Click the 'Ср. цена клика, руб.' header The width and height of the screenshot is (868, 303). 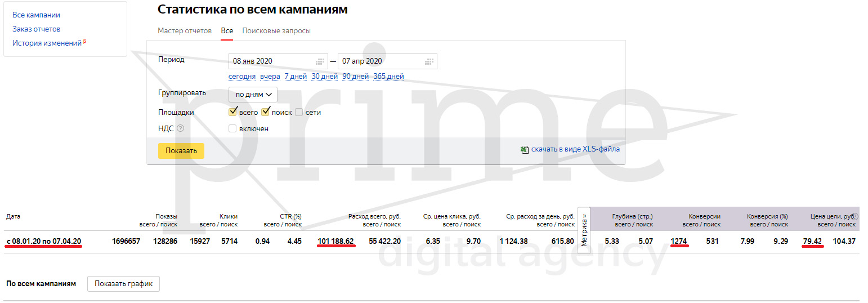coord(451,216)
